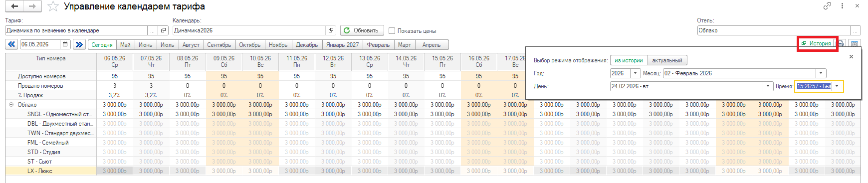Click the Год value 2026 field
The height and width of the screenshot is (183, 868).
pos(621,73)
